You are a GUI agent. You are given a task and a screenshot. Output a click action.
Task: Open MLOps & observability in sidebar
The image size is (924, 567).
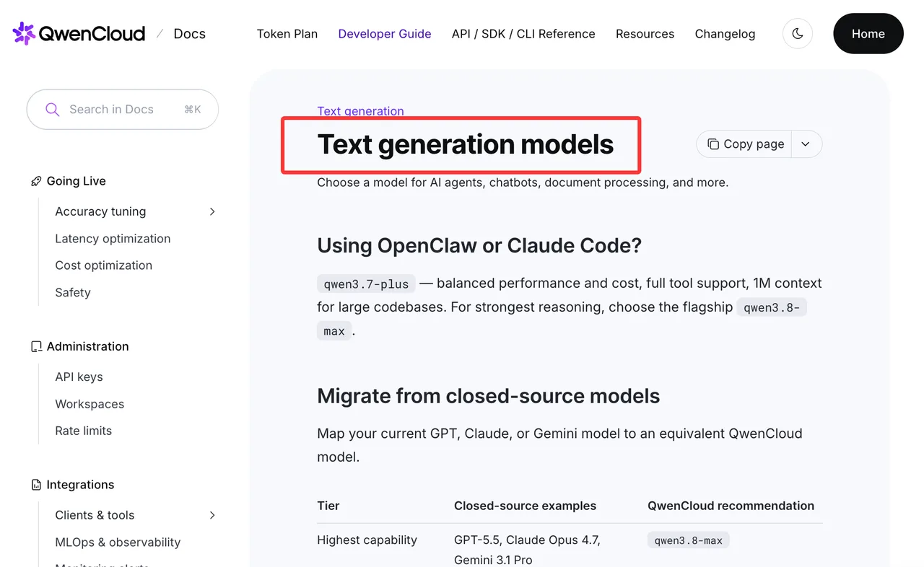[118, 542]
